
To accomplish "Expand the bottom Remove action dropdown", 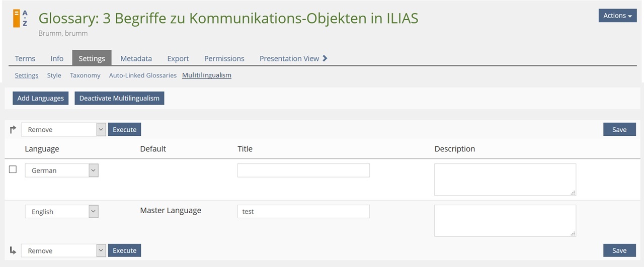I will pyautogui.click(x=63, y=250).
